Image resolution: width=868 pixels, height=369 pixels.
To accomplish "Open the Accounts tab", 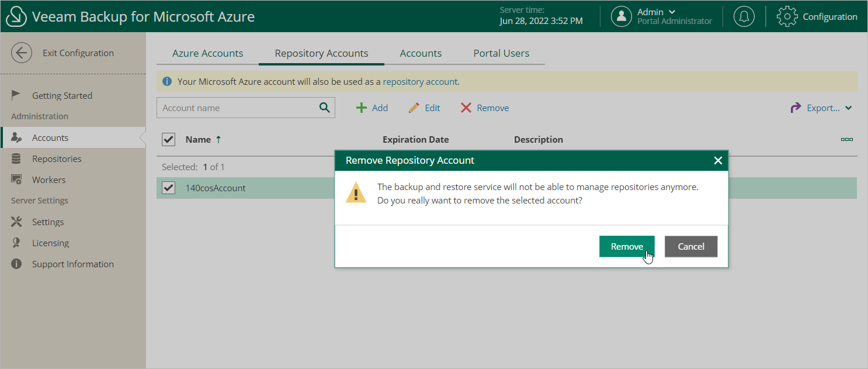I will [421, 53].
